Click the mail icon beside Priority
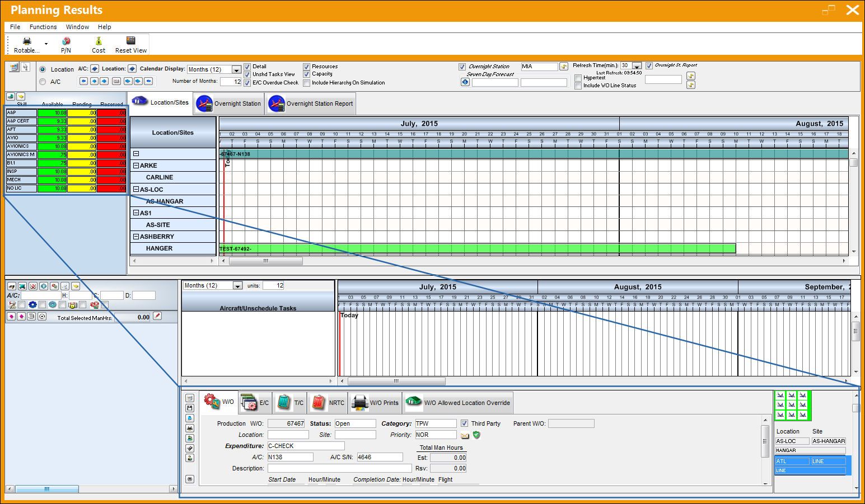 (465, 435)
